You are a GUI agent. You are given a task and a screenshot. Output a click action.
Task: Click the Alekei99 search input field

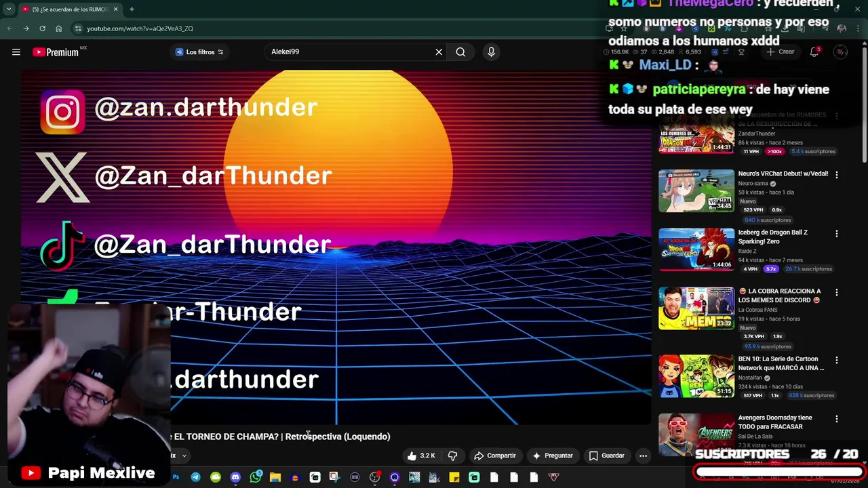pyautogui.click(x=349, y=52)
